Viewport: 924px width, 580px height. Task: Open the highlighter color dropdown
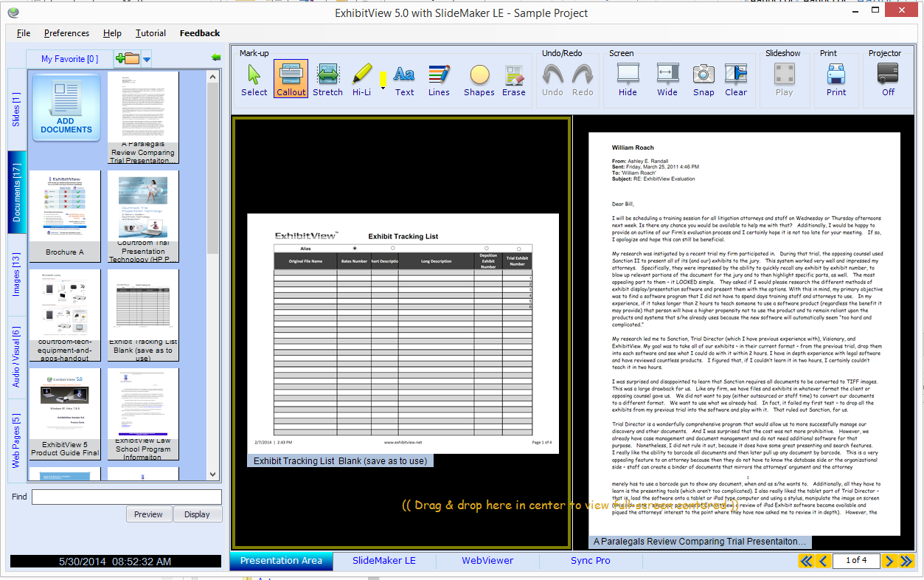tap(383, 88)
